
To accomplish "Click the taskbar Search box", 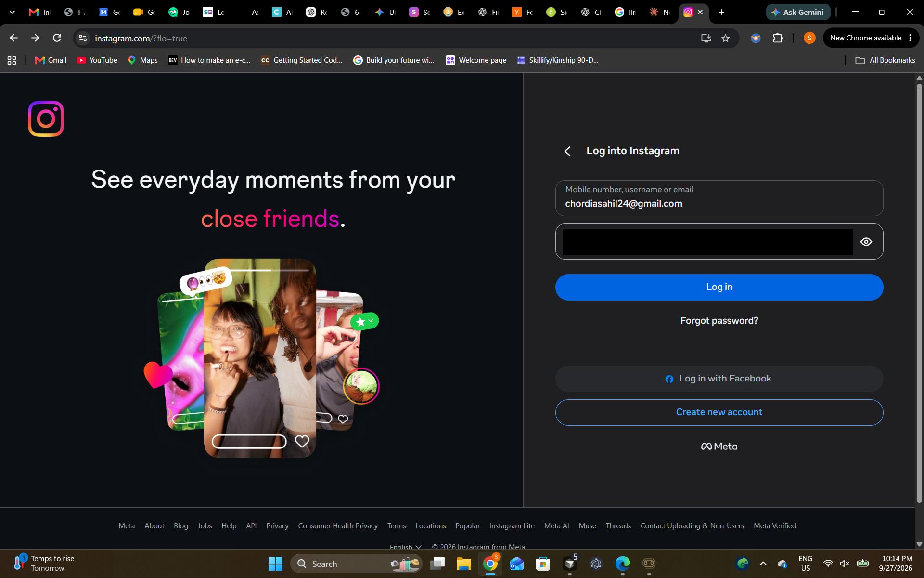I will 356,564.
